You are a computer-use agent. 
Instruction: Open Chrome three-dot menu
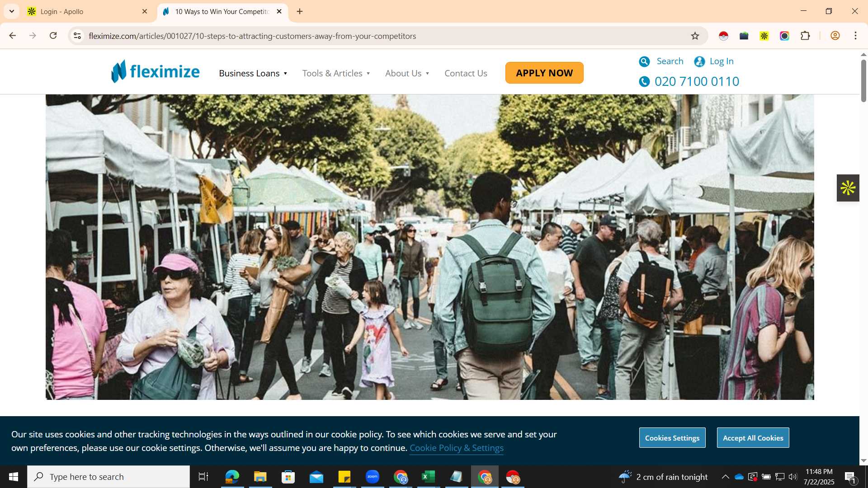[855, 36]
